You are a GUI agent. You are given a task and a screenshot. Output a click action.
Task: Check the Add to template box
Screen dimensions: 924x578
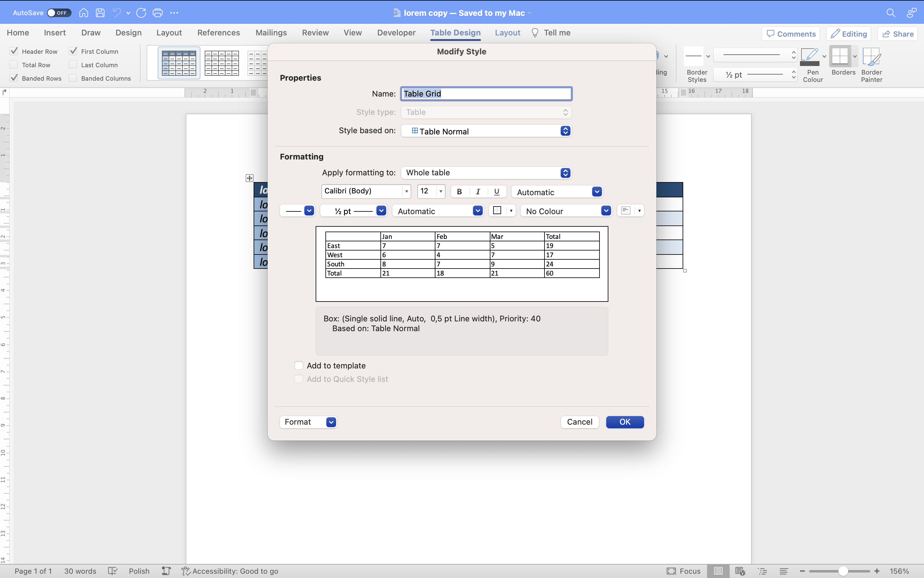(299, 365)
